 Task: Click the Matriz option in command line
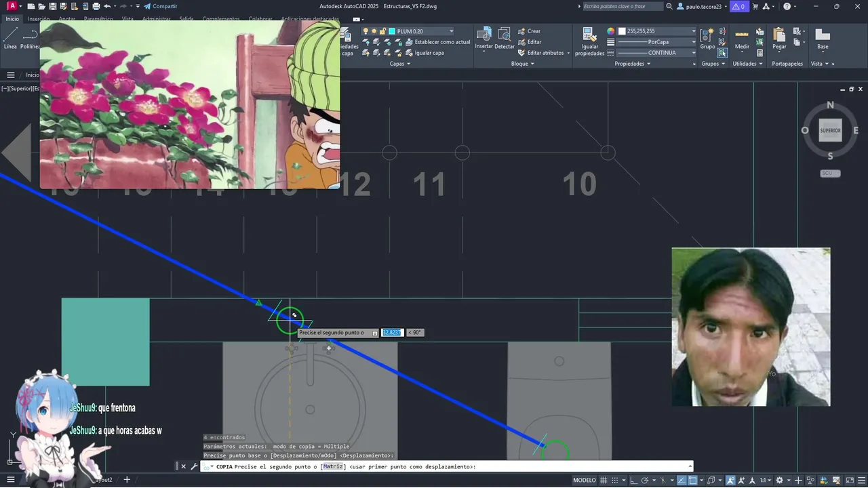pos(332,466)
